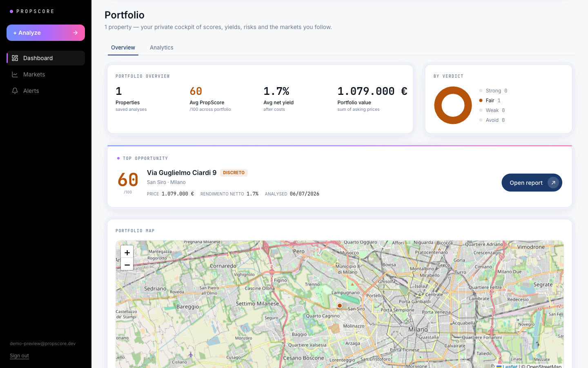588x368 pixels.
Task: Click the RENDIMENTO NETTO 1.7% value
Action: [x=252, y=194]
